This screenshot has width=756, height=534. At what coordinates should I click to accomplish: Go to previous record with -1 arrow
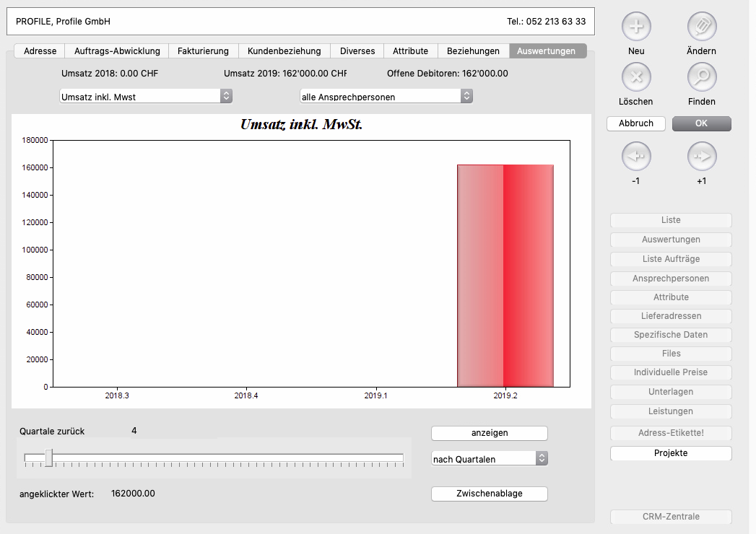point(636,156)
